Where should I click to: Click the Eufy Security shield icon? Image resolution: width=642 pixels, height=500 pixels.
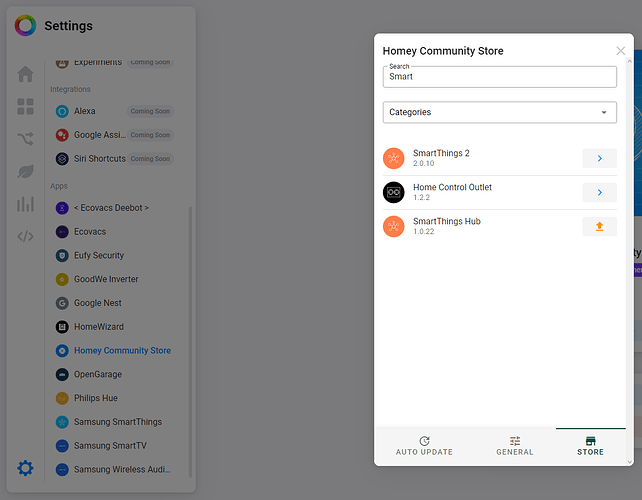pos(62,256)
